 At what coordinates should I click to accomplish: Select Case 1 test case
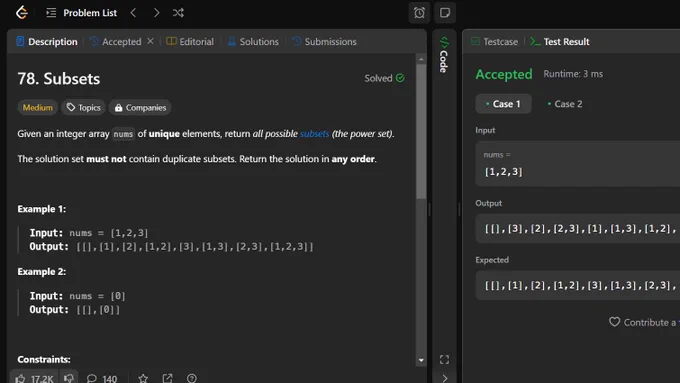(x=503, y=104)
